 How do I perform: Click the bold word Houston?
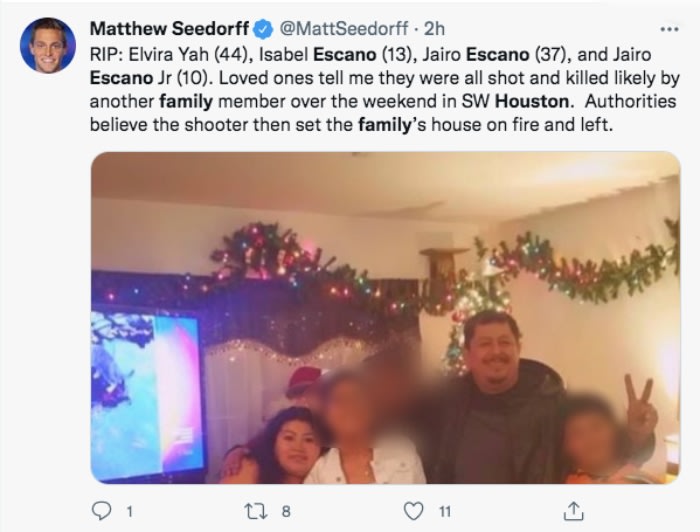pyautogui.click(x=532, y=101)
